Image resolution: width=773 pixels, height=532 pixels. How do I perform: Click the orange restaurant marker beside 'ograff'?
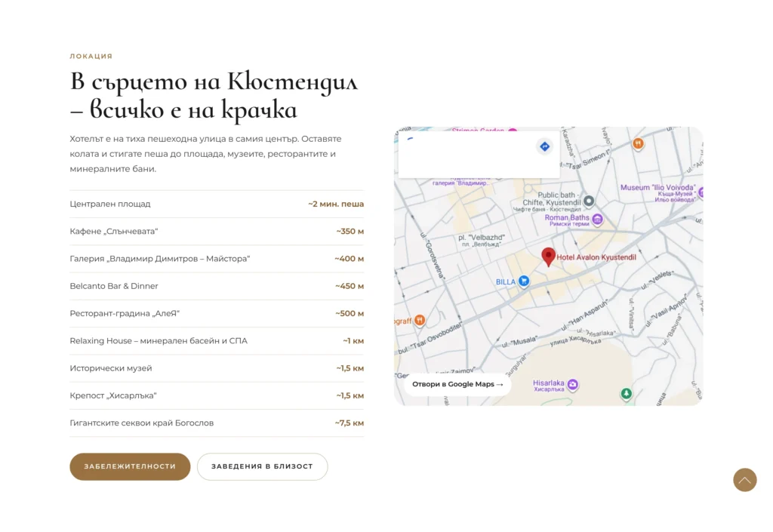coord(420,320)
